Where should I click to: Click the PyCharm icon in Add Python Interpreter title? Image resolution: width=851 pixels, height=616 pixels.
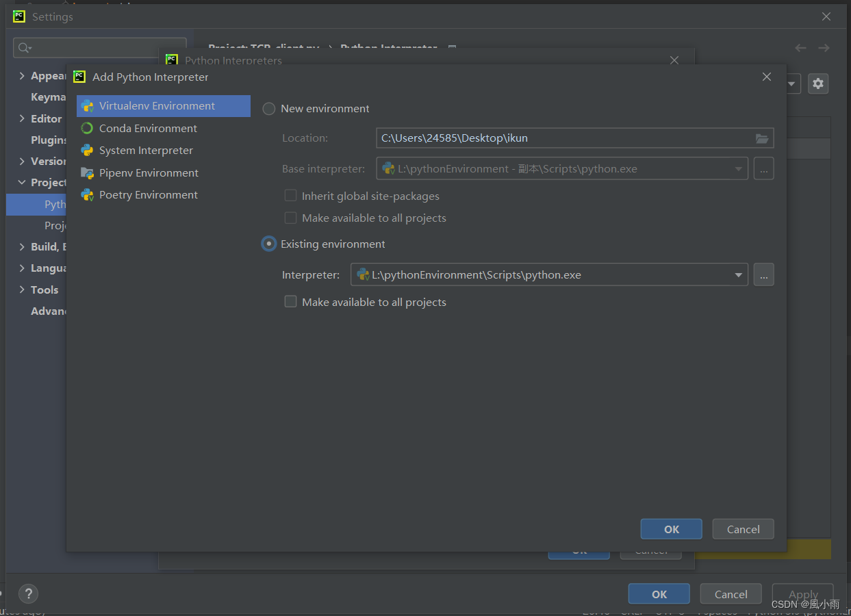pos(79,77)
